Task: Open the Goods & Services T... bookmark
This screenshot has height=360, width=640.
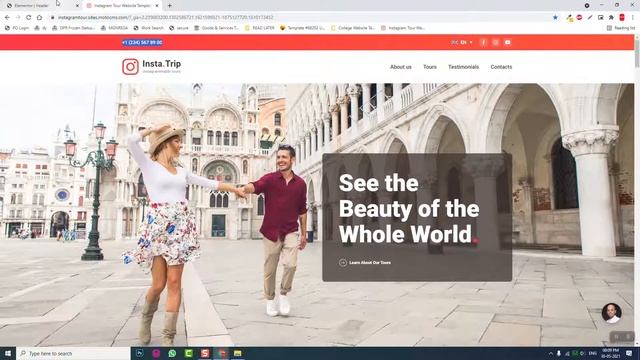Action: [216, 28]
